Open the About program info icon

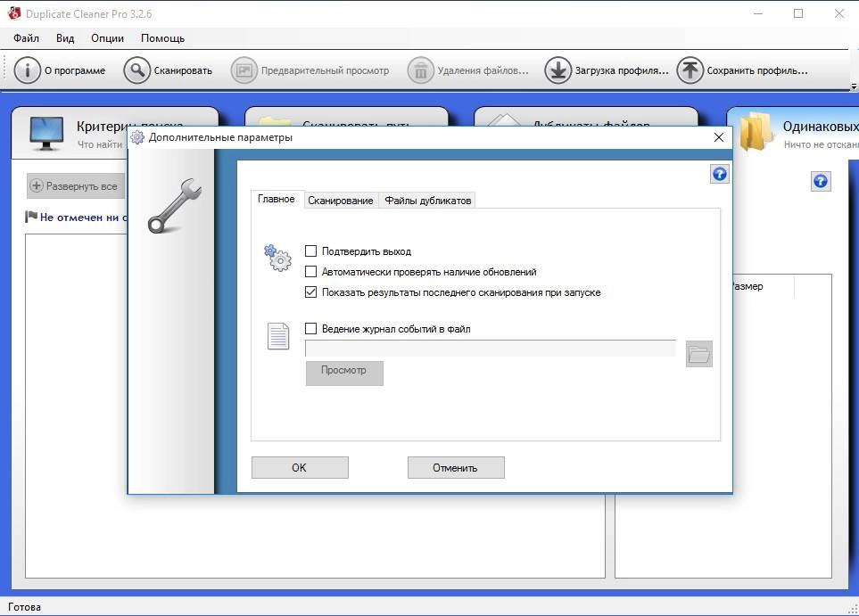tap(27, 70)
